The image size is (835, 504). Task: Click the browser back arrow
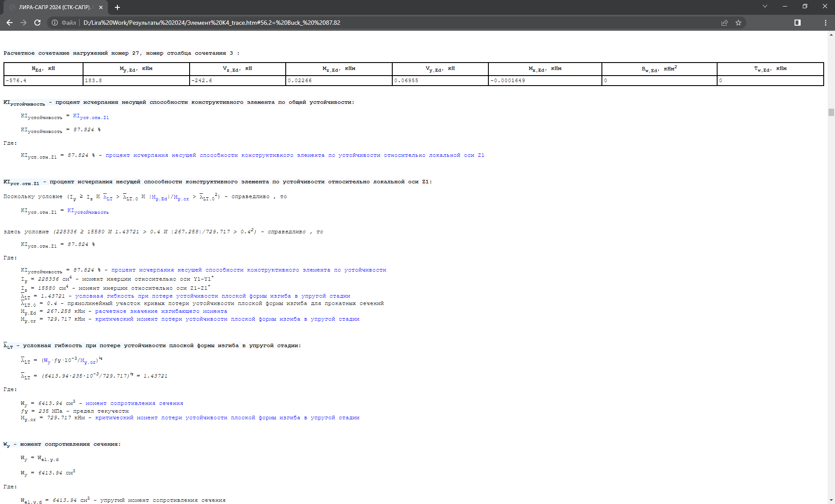point(9,23)
